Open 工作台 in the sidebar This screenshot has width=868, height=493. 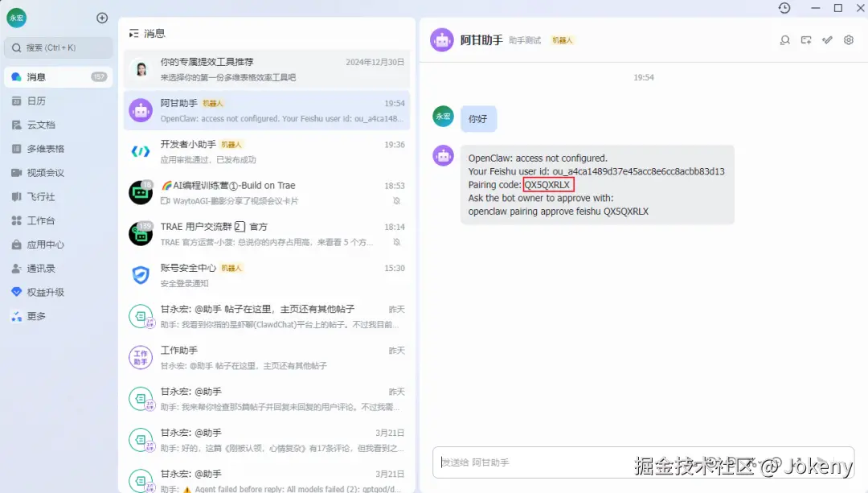tap(58, 220)
